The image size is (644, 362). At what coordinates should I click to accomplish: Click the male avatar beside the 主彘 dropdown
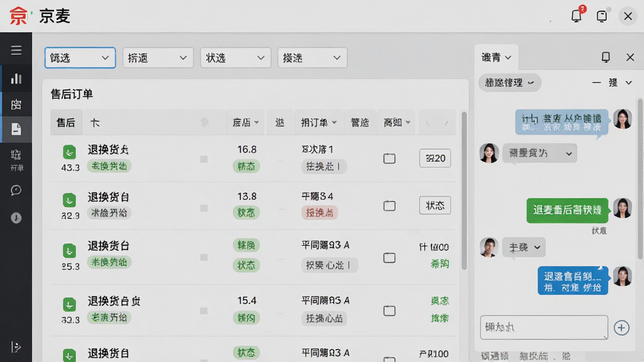tap(489, 248)
